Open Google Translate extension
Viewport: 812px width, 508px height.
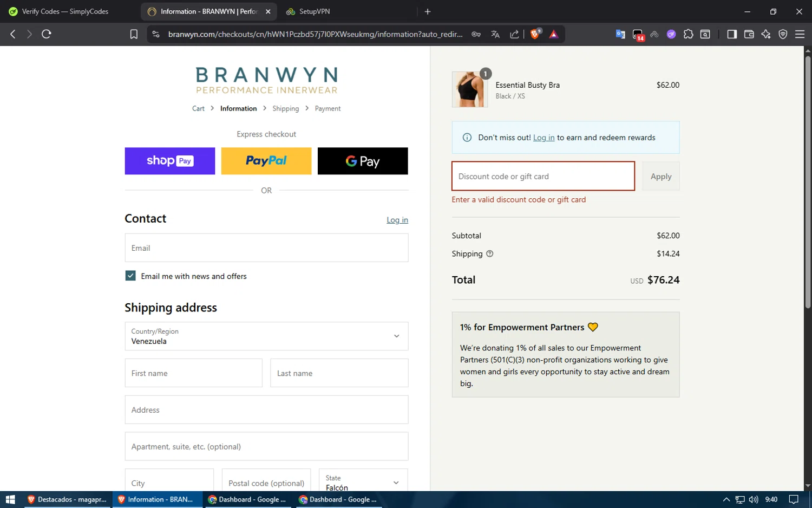[620, 34]
